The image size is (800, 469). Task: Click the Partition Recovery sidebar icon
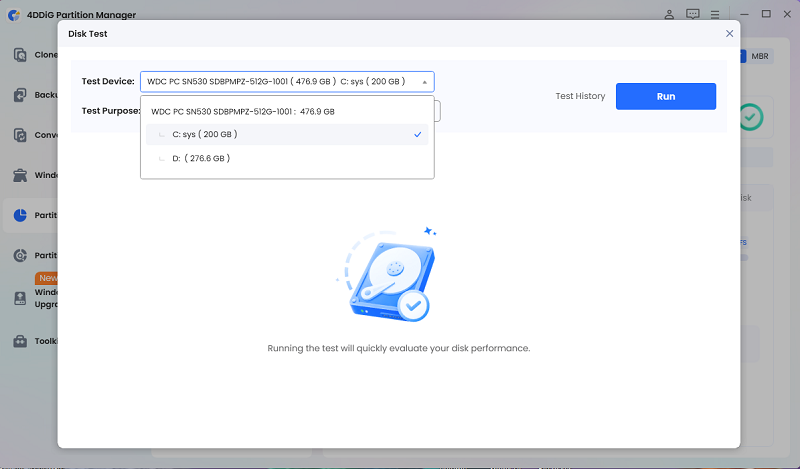click(20, 255)
